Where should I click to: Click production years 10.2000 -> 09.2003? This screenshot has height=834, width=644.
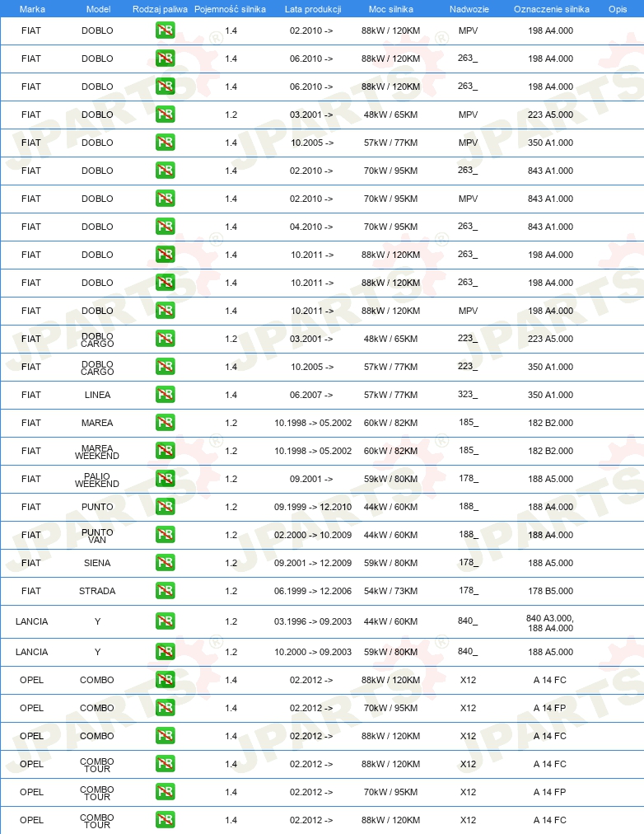point(313,652)
